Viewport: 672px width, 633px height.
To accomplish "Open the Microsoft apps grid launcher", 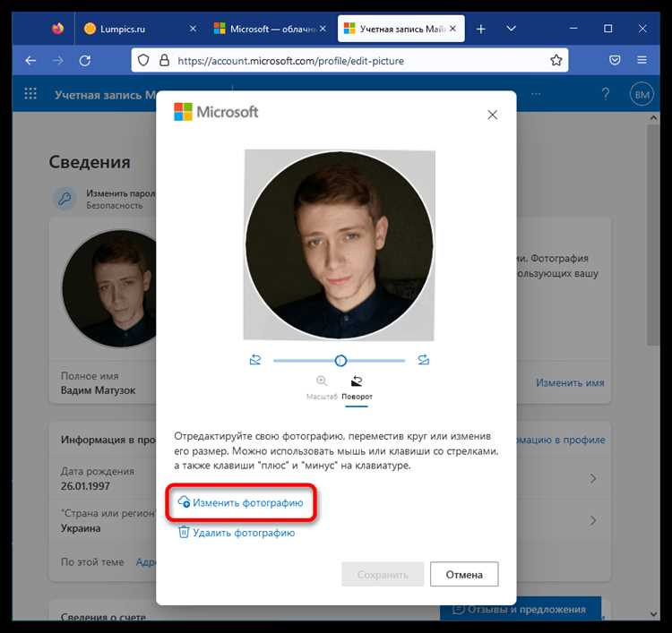I will [x=30, y=94].
